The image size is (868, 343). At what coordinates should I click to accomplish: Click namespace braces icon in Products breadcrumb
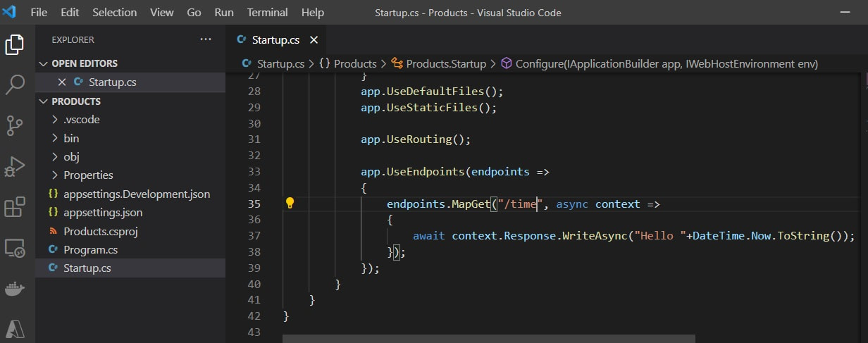click(325, 63)
